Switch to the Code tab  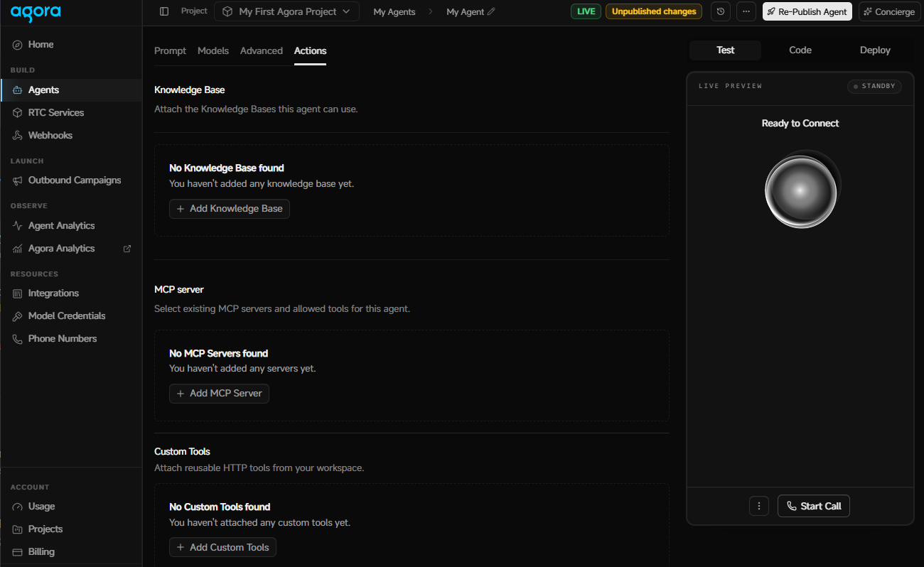coord(800,50)
